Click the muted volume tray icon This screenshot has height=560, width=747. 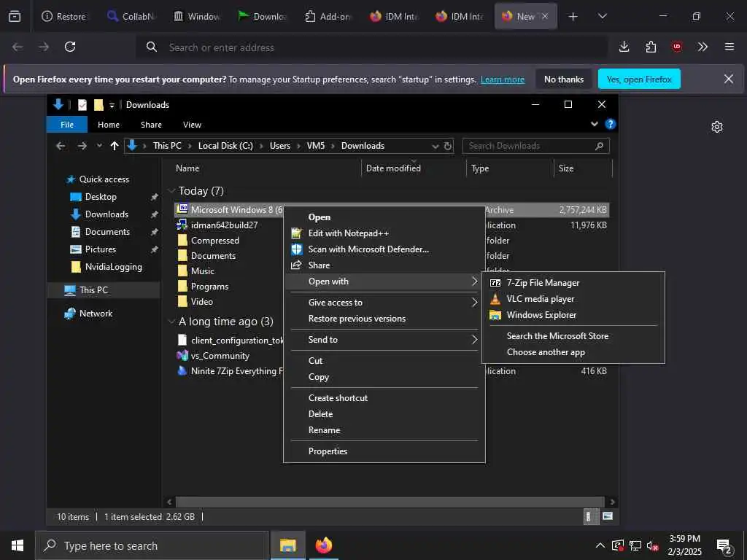click(652, 545)
